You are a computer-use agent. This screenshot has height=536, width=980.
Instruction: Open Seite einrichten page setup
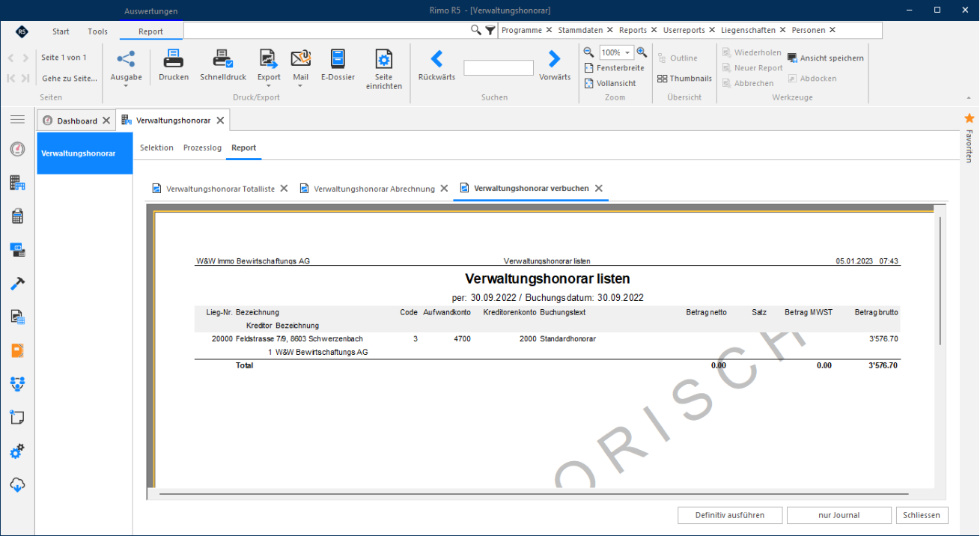(x=384, y=59)
